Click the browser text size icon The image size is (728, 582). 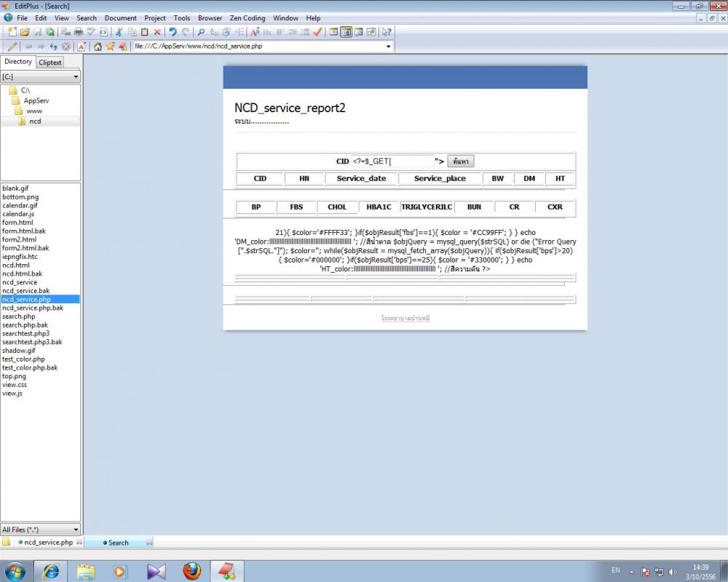point(82,47)
